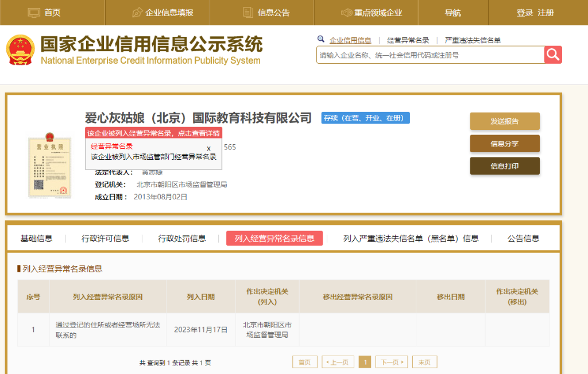
Task: Close the 经营异常名录 popup with the X
Action: 208,148
